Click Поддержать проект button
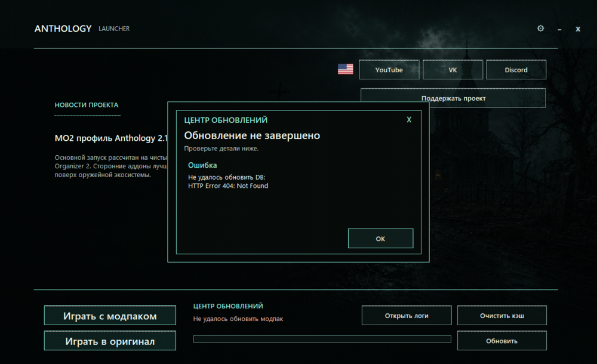This screenshot has width=597, height=364. [x=453, y=98]
